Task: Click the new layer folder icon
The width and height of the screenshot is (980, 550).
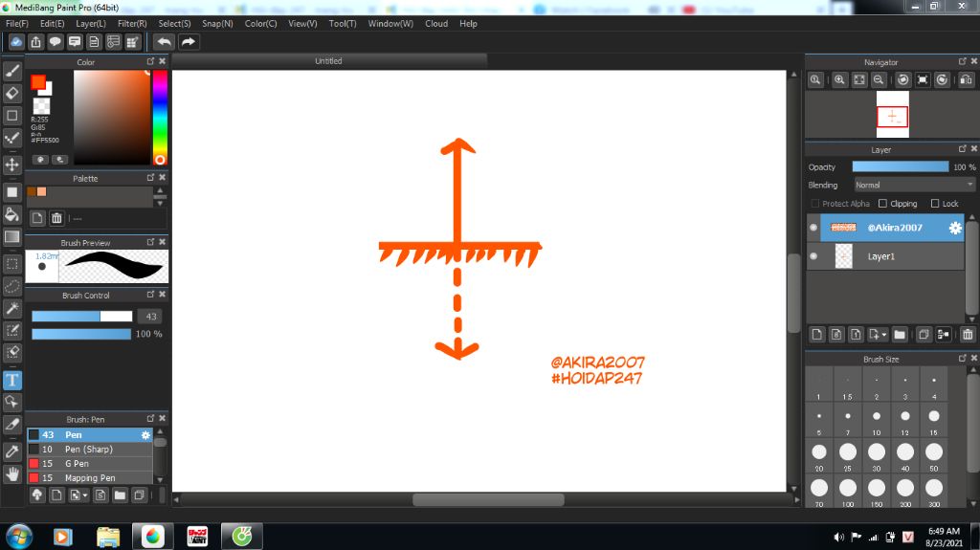Action: tap(900, 335)
